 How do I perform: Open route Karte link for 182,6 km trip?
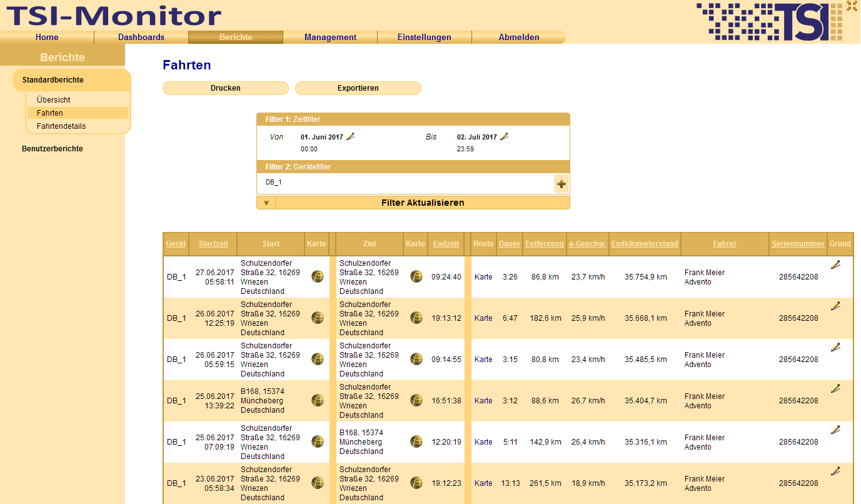[483, 318]
